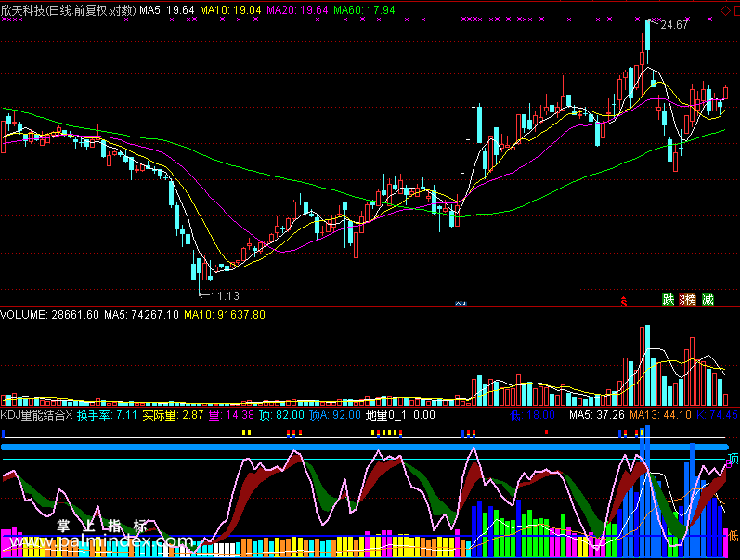Screen dimensions: 740x560
Task: Click the indicator MA5: 37.26 value
Action: [596, 415]
